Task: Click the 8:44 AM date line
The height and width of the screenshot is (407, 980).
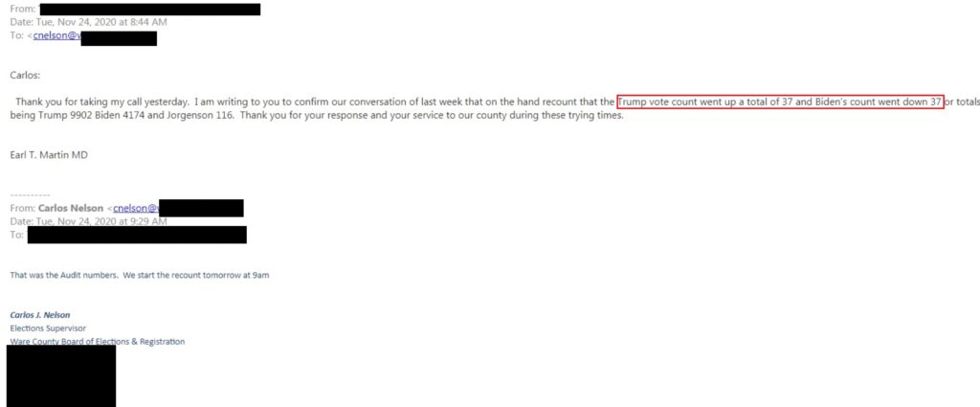Action: pyautogui.click(x=88, y=22)
